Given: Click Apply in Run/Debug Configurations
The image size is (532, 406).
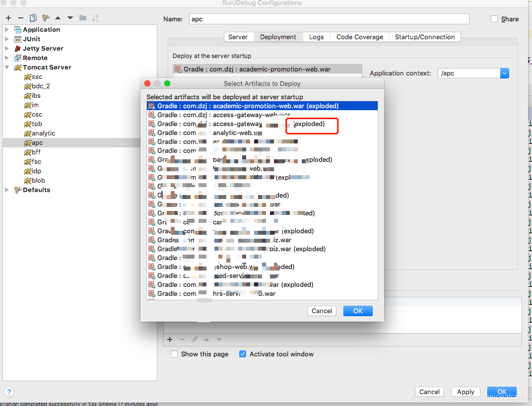Looking at the screenshot, I should 465,392.
